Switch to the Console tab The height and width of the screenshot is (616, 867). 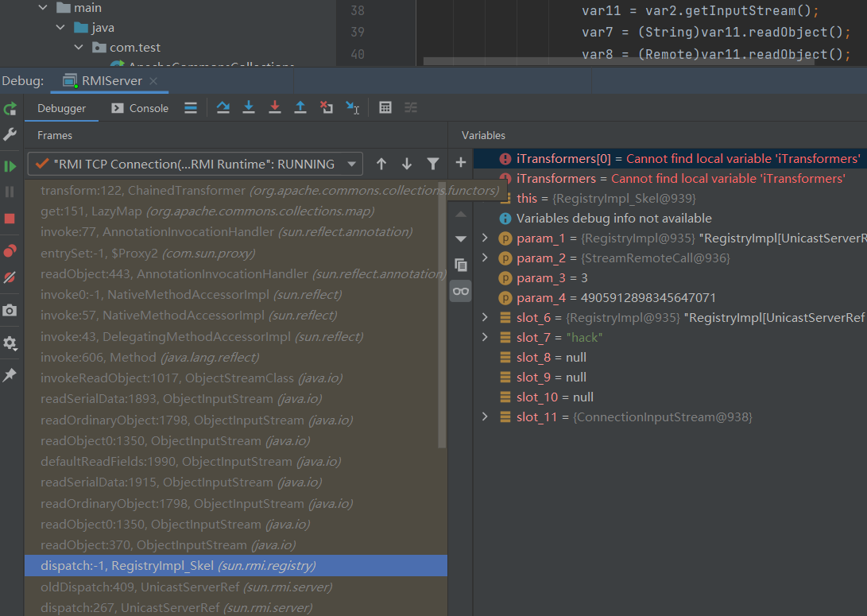click(140, 108)
